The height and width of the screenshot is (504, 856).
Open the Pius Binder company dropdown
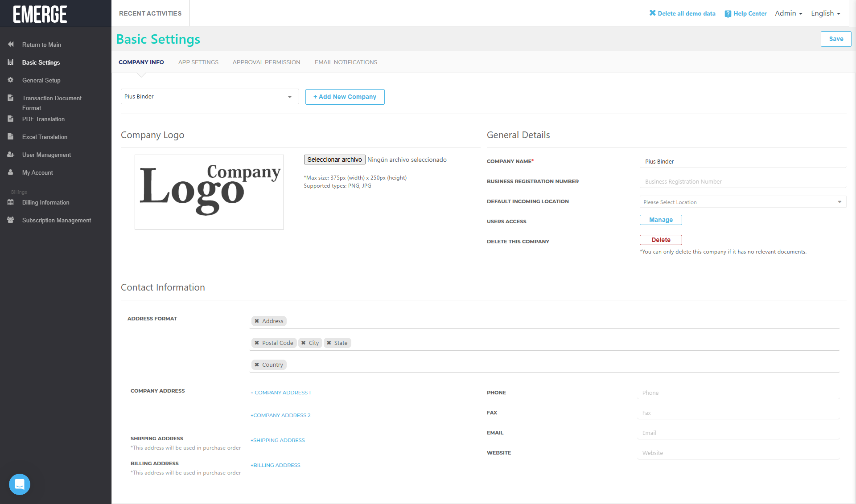click(210, 97)
